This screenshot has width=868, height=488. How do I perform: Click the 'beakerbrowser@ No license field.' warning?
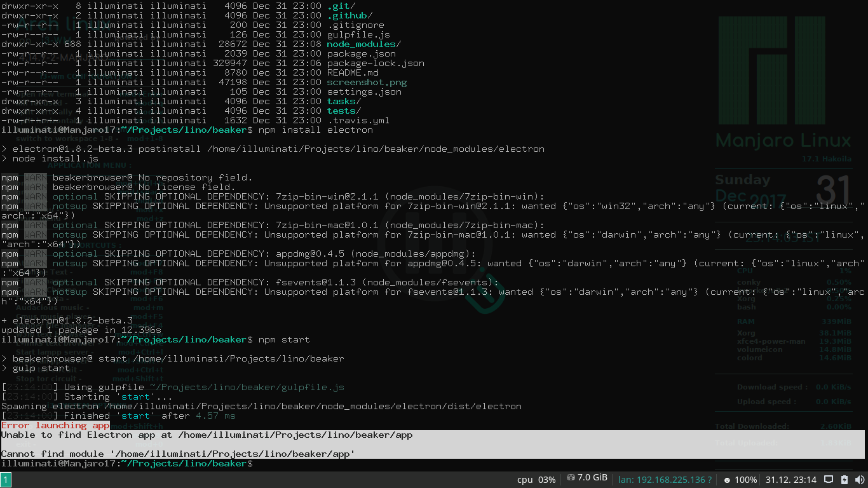(118, 187)
